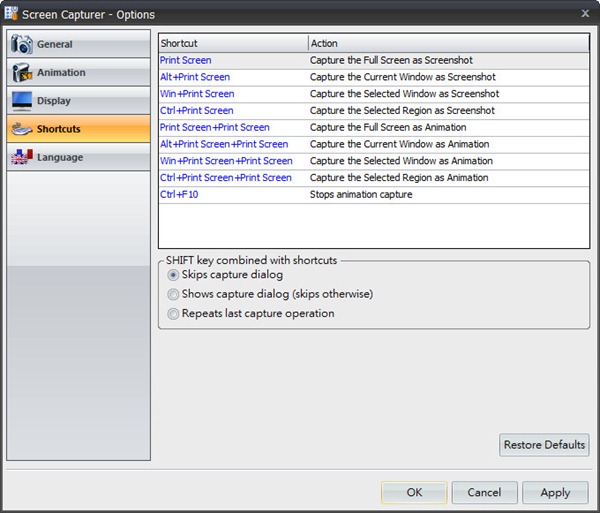Click the filmstrip icon beside Animation

click(x=21, y=73)
